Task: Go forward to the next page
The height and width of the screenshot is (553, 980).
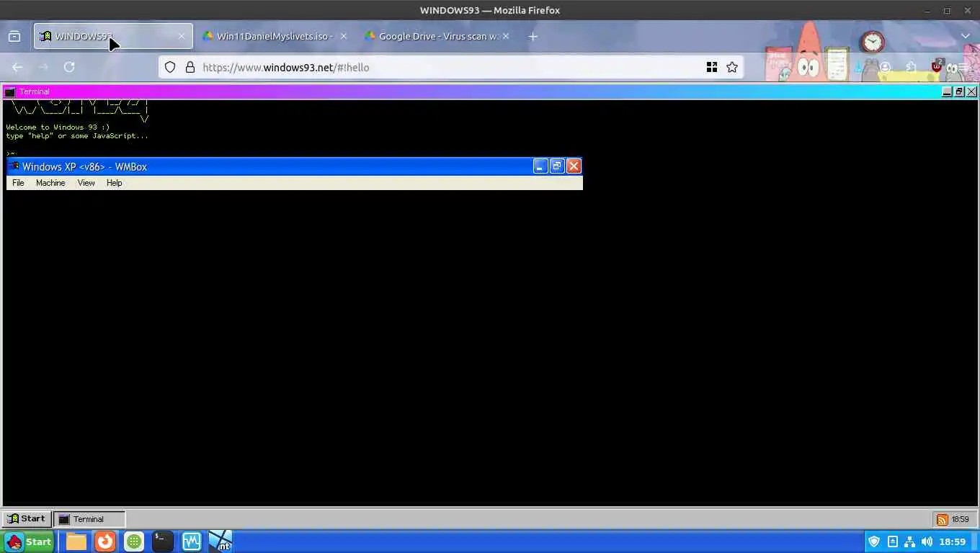Action: [x=43, y=67]
